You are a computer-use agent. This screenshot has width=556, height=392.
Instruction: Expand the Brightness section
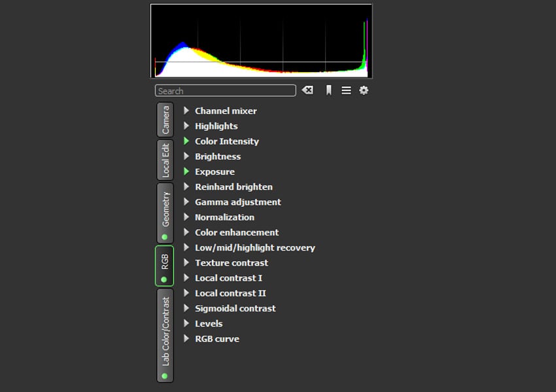tap(186, 156)
